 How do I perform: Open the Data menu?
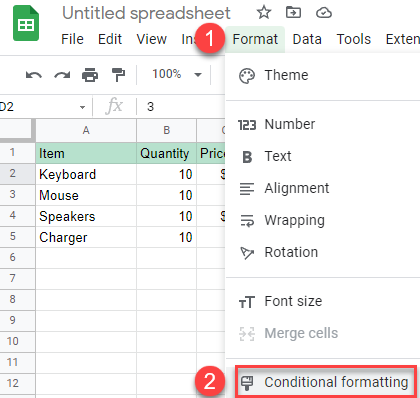[307, 39]
